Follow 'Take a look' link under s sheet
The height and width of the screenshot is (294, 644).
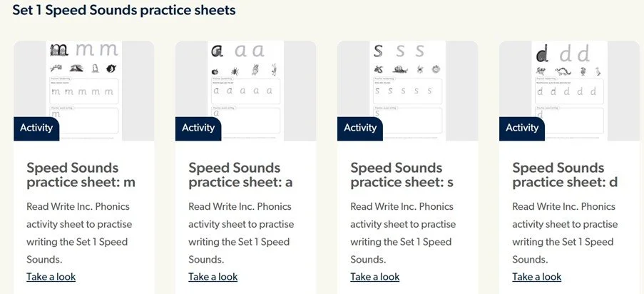[x=374, y=277]
